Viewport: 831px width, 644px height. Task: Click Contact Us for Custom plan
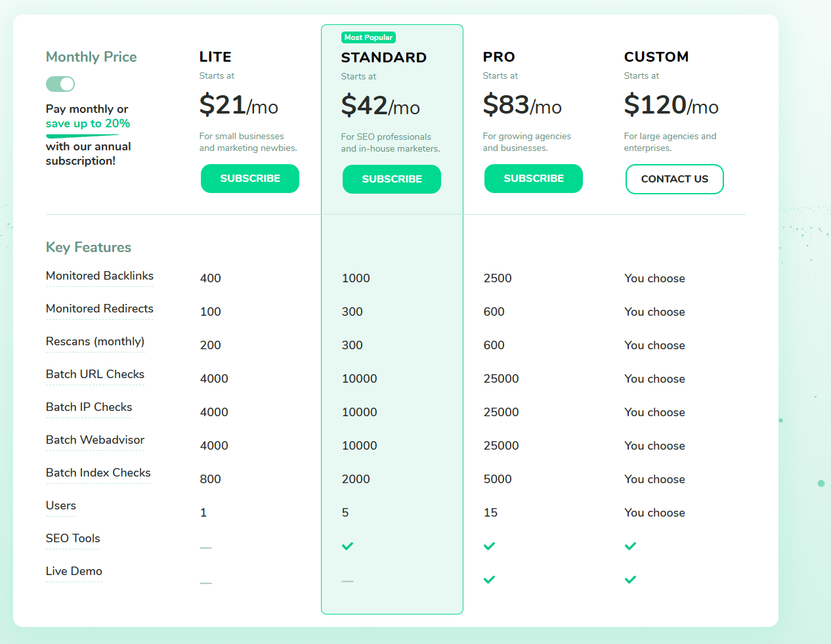[675, 179]
